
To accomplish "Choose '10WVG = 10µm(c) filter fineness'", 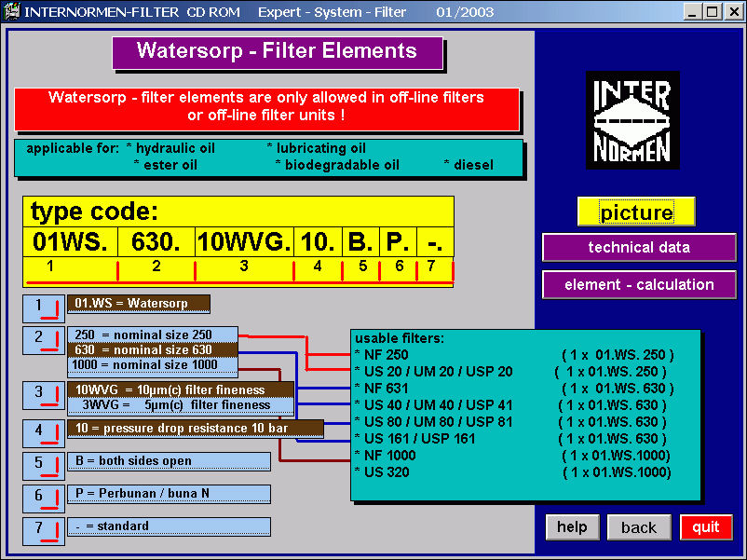I will click(181, 389).
